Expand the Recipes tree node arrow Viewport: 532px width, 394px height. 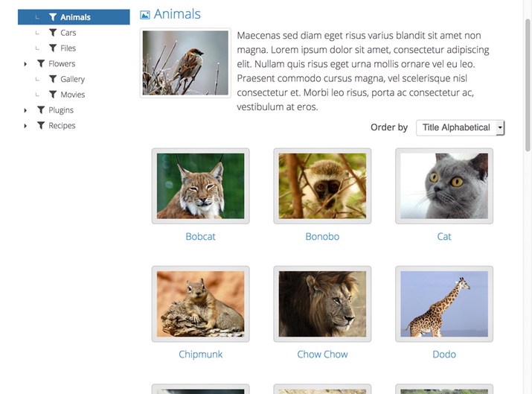click(25, 126)
